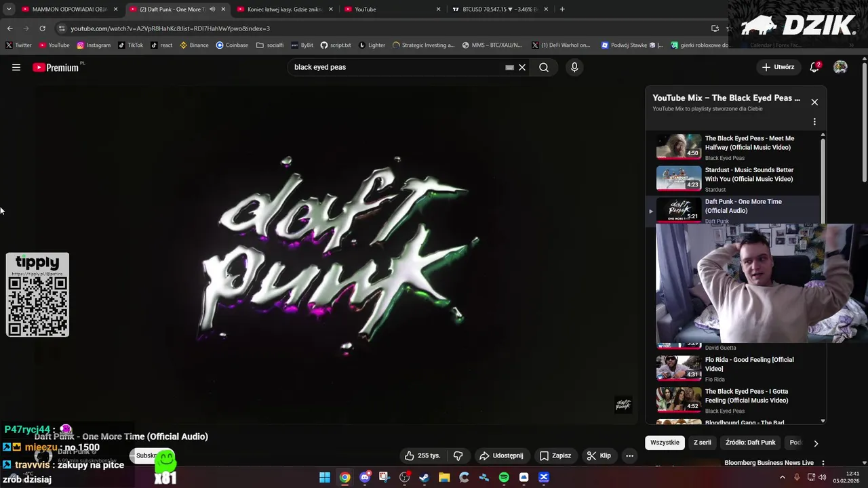Viewport: 868px width, 488px height.
Task: Select the Wszystkie filter chip
Action: [x=665, y=443]
